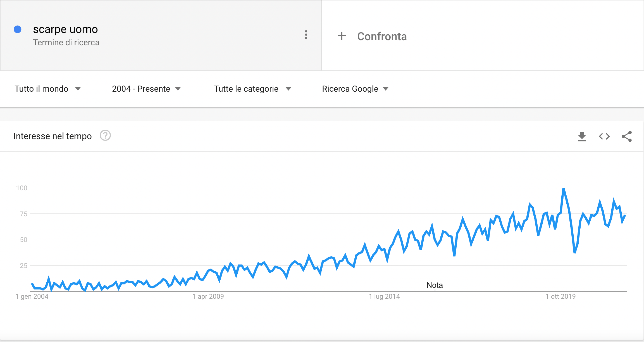Click the blue dot beside scarpe uomo
The height and width of the screenshot is (342, 644).
18,29
